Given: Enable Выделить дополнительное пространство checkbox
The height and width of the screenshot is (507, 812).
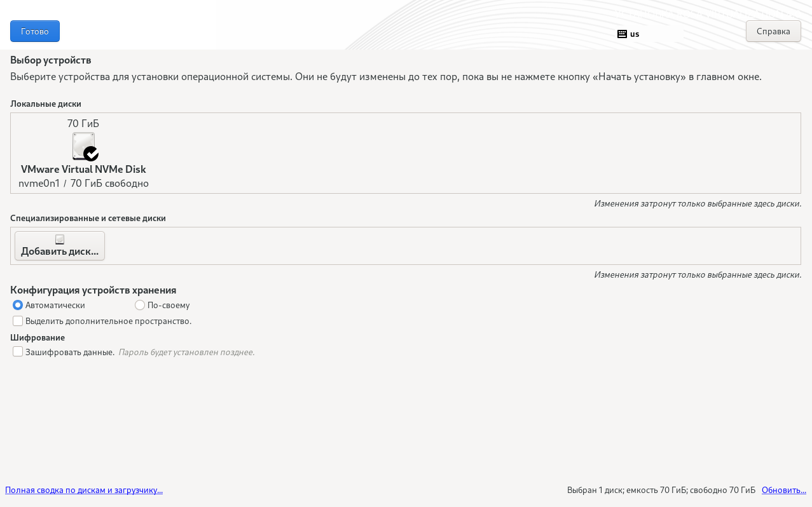Looking at the screenshot, I should point(18,321).
